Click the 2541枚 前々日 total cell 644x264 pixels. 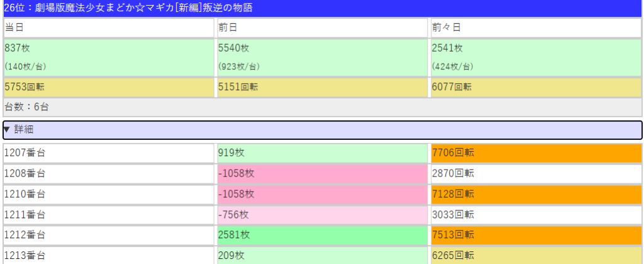(x=536, y=57)
